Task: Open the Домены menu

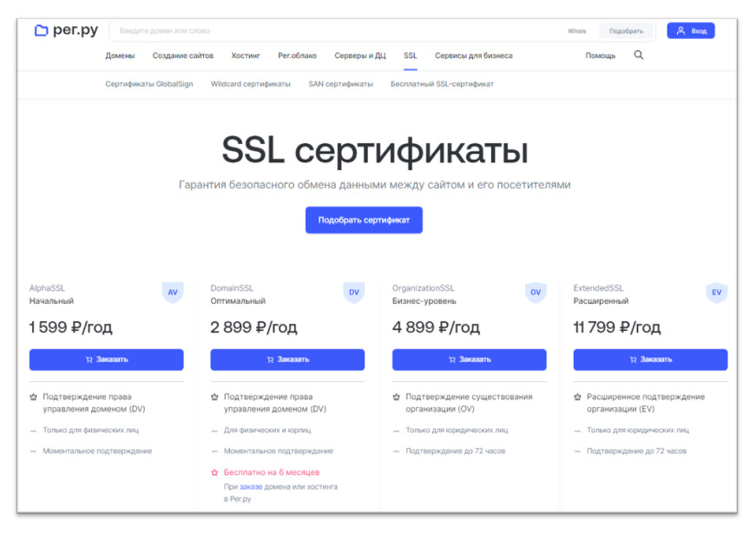Action: (120, 56)
